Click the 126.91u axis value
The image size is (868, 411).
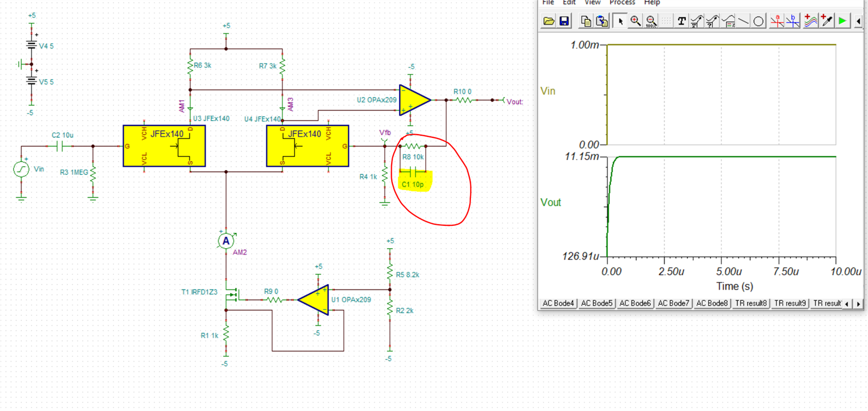click(x=580, y=256)
